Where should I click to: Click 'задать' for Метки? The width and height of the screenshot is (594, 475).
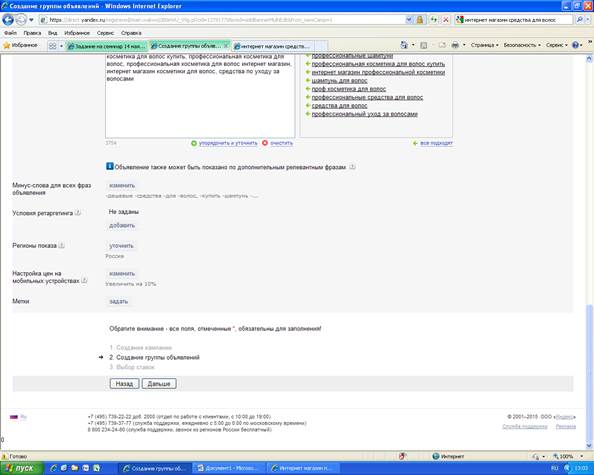[119, 302]
